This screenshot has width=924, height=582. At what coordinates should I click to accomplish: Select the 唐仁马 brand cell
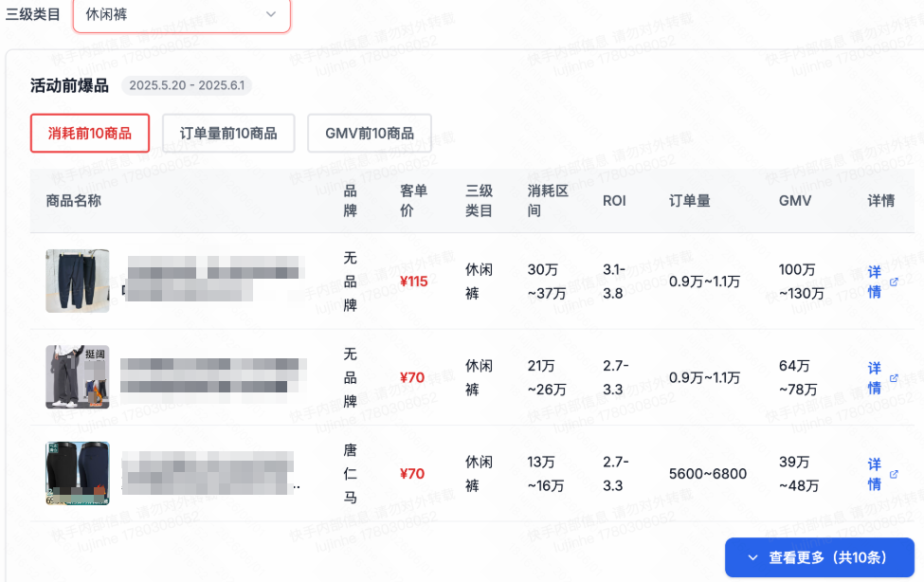pyautogui.click(x=350, y=474)
